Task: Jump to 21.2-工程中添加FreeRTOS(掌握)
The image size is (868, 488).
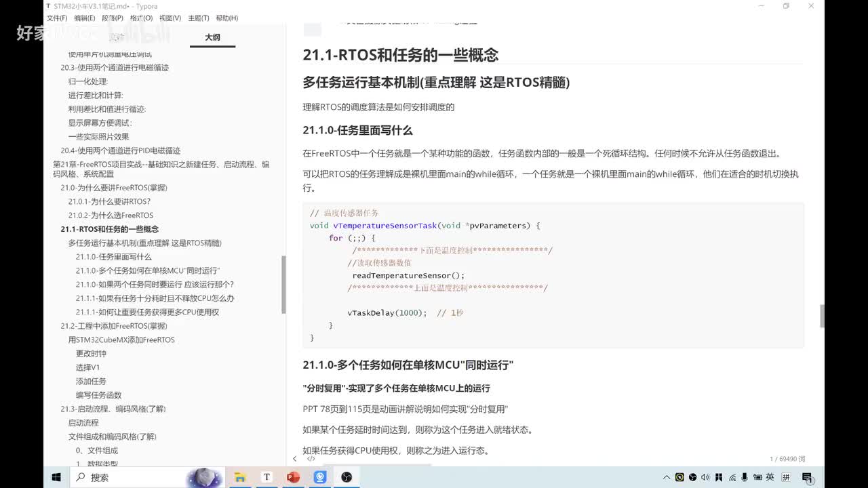Action: (x=113, y=326)
